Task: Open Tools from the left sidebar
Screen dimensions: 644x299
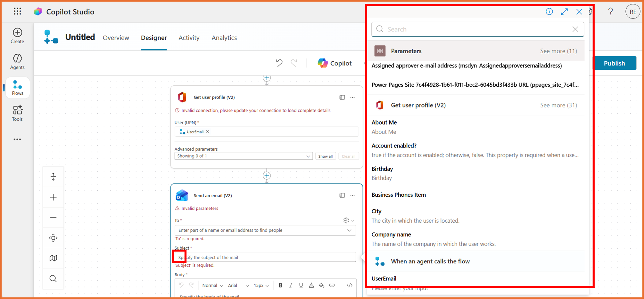Action: pyautogui.click(x=17, y=113)
